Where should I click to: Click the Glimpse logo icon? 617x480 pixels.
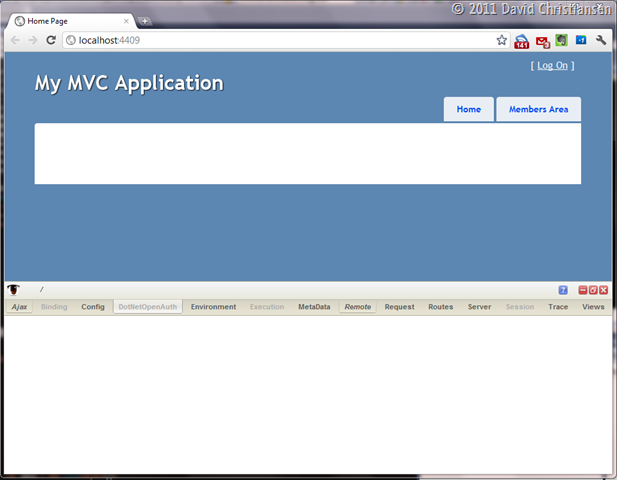(14, 290)
